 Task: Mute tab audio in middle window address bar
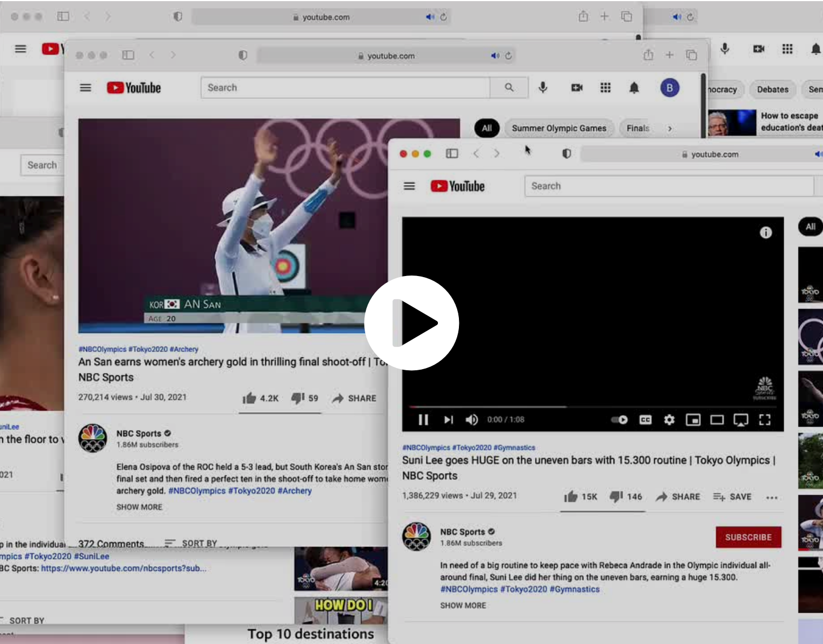point(495,56)
